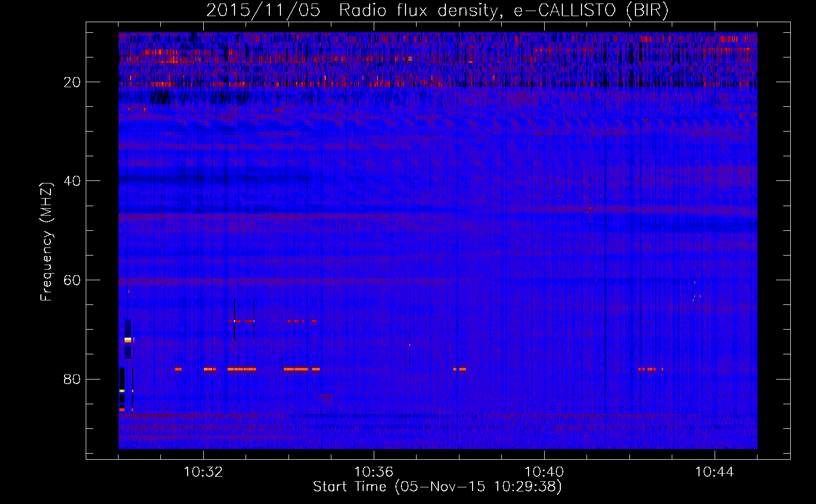Click the 80 frequency tick label

pyautogui.click(x=72, y=379)
